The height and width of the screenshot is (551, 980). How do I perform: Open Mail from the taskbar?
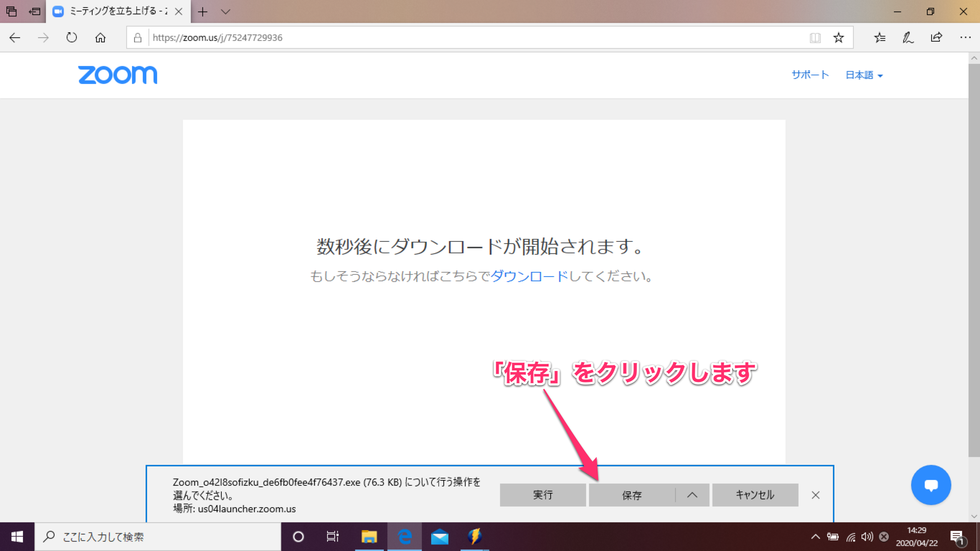pyautogui.click(x=440, y=537)
